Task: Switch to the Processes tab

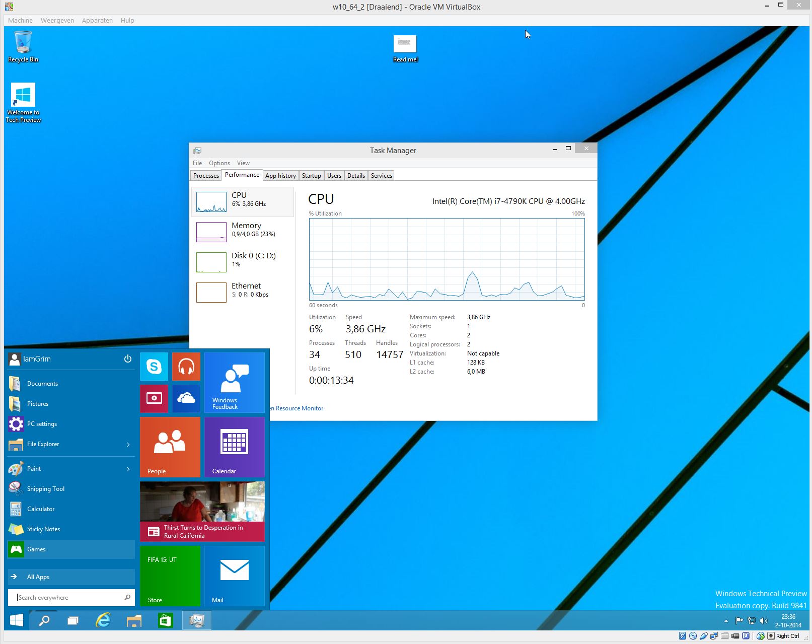Action: 206,176
